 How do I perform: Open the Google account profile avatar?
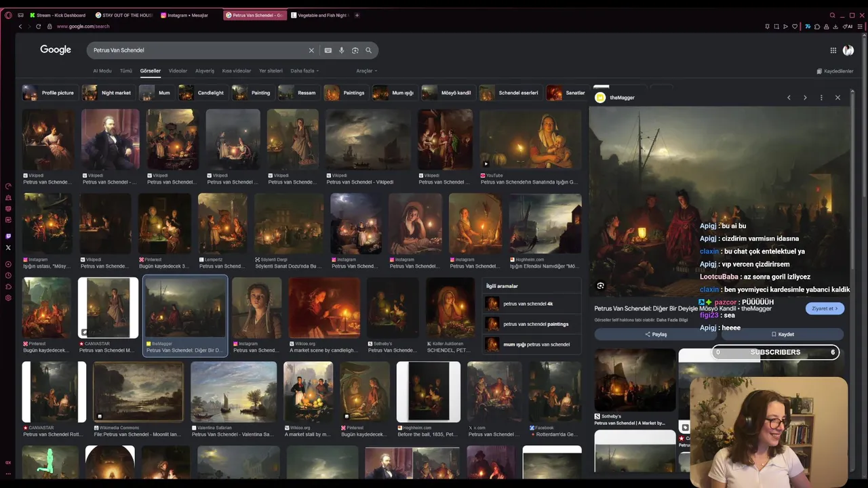(848, 50)
